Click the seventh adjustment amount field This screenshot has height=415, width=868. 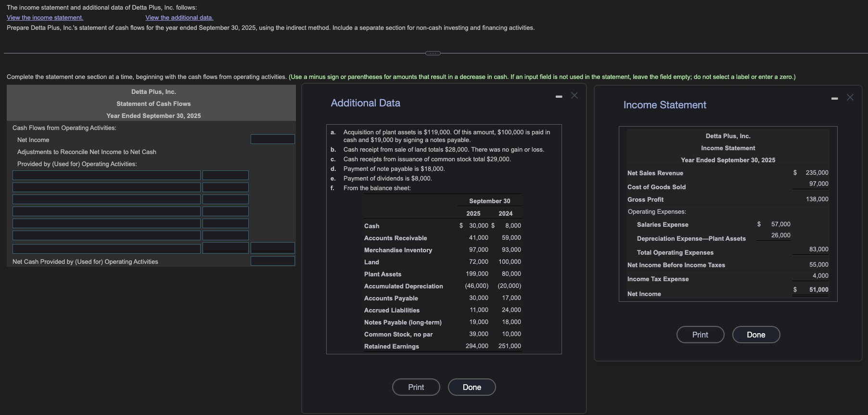tap(226, 247)
